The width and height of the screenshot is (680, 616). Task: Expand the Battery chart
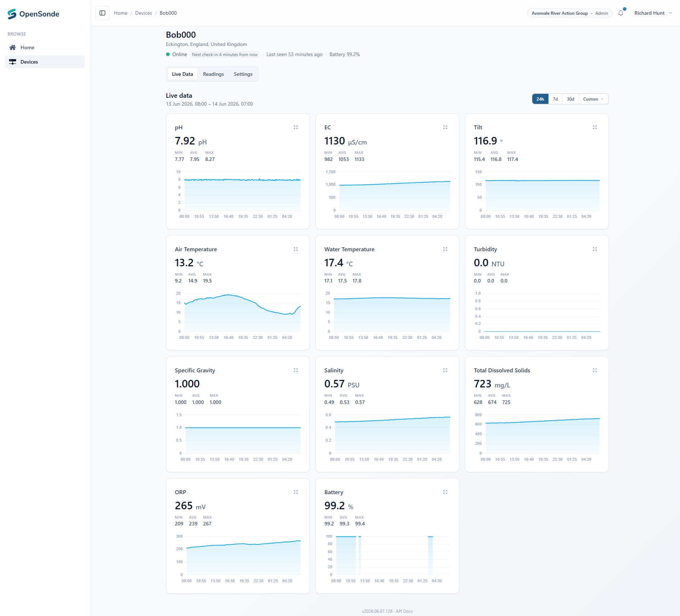point(445,492)
